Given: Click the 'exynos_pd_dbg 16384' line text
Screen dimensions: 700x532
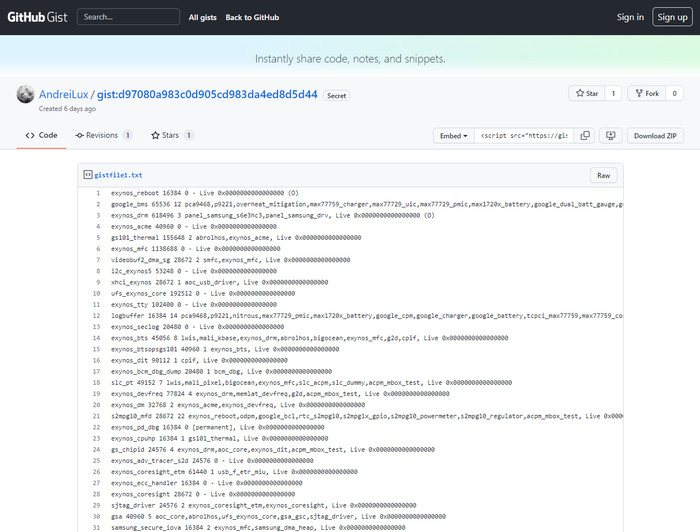Looking at the screenshot, I should coord(217,428).
